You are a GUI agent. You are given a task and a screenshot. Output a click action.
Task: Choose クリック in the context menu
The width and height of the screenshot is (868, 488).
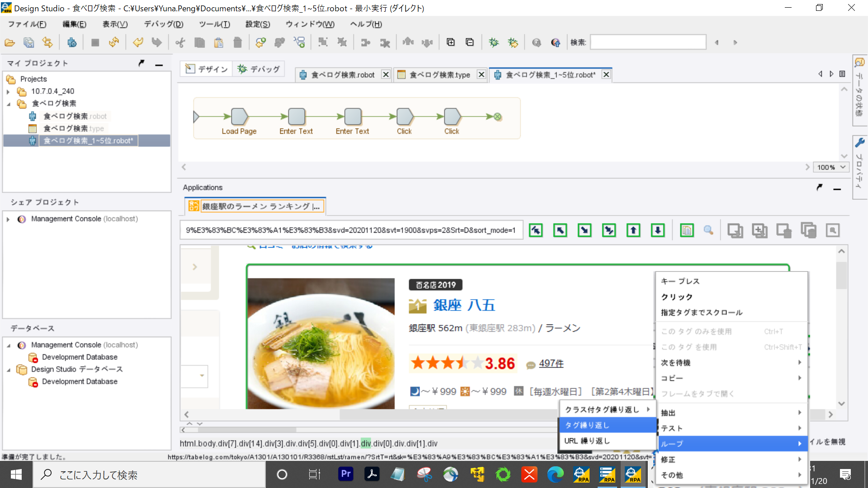point(731,297)
